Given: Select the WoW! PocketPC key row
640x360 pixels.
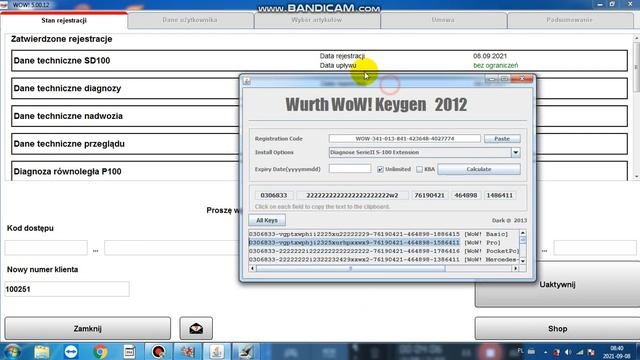Looking at the screenshot, I should (x=384, y=251).
